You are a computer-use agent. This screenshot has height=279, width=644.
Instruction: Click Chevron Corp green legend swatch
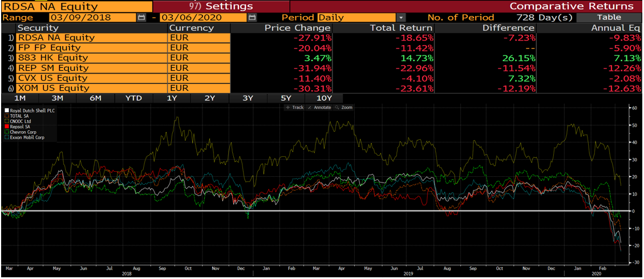point(7,132)
